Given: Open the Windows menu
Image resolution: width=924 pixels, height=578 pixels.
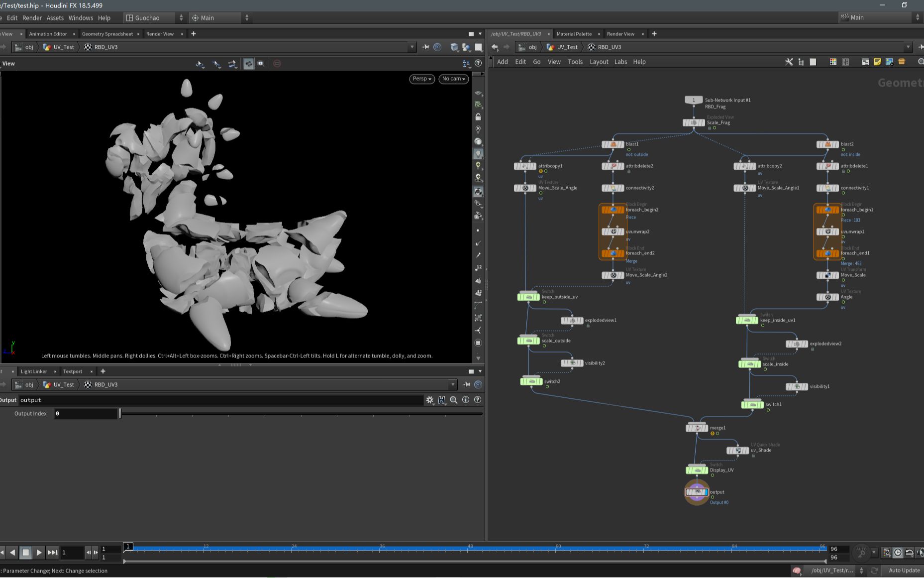Looking at the screenshot, I should [81, 18].
